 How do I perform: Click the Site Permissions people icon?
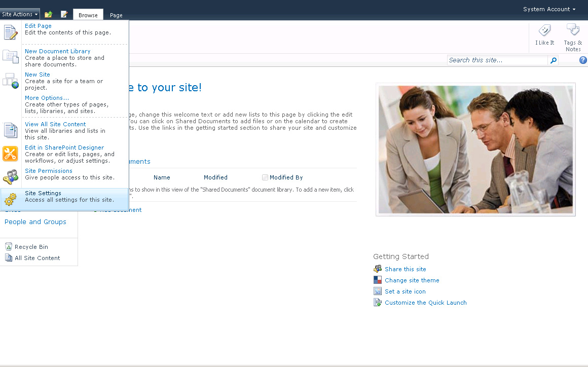(x=11, y=176)
